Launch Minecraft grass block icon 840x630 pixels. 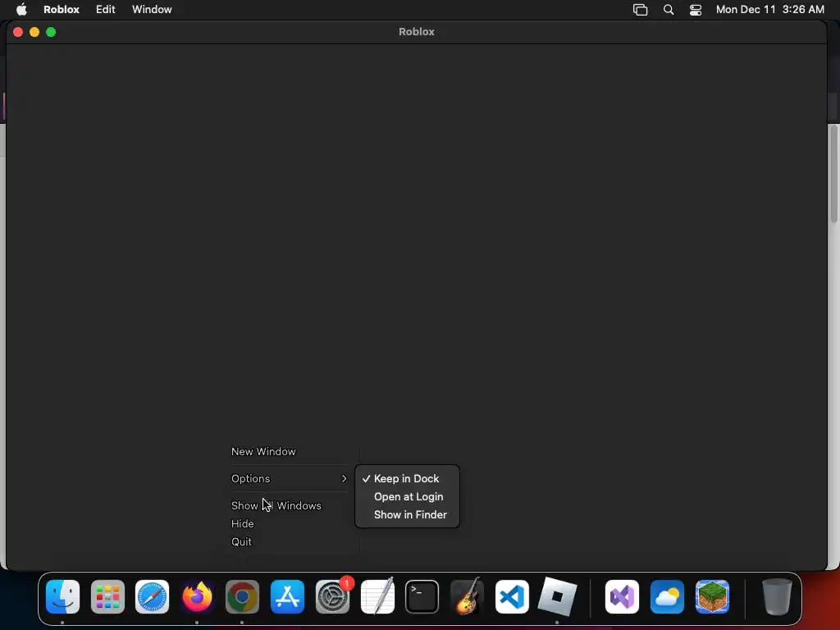click(x=712, y=596)
